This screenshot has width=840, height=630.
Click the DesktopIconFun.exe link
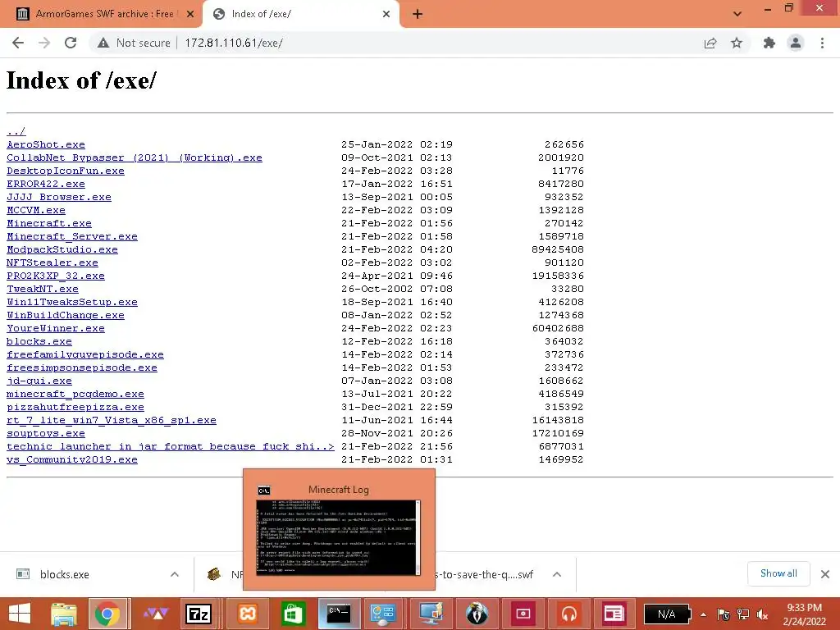click(x=66, y=171)
